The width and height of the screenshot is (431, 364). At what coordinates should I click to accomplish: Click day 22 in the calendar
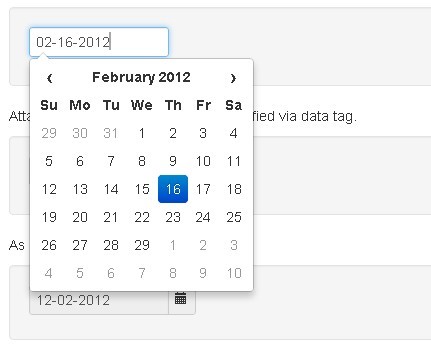click(x=142, y=217)
